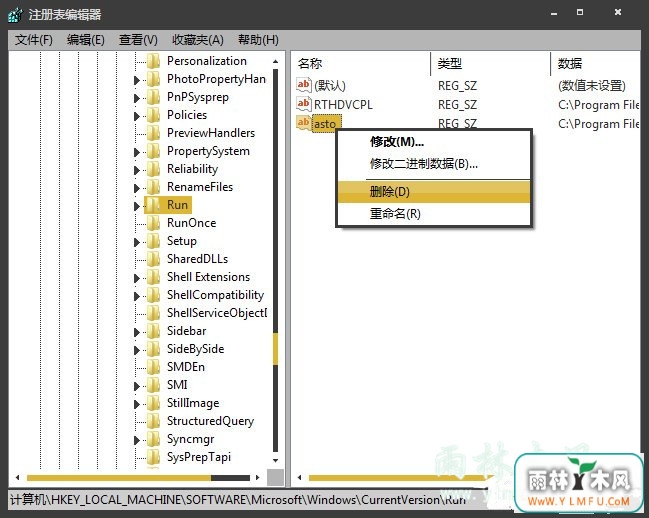The width and height of the screenshot is (649, 518).
Task: Choose 修改(M)... from the context menu
Action: (x=434, y=142)
